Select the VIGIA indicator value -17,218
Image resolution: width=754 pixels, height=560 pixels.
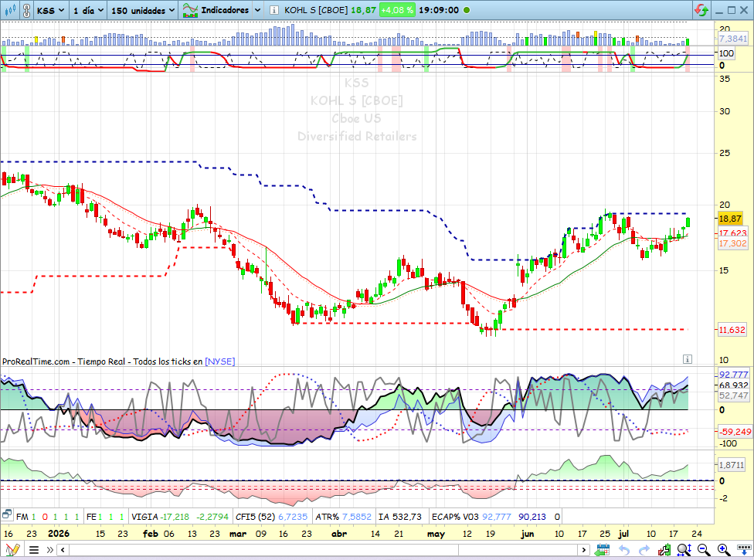pyautogui.click(x=175, y=517)
